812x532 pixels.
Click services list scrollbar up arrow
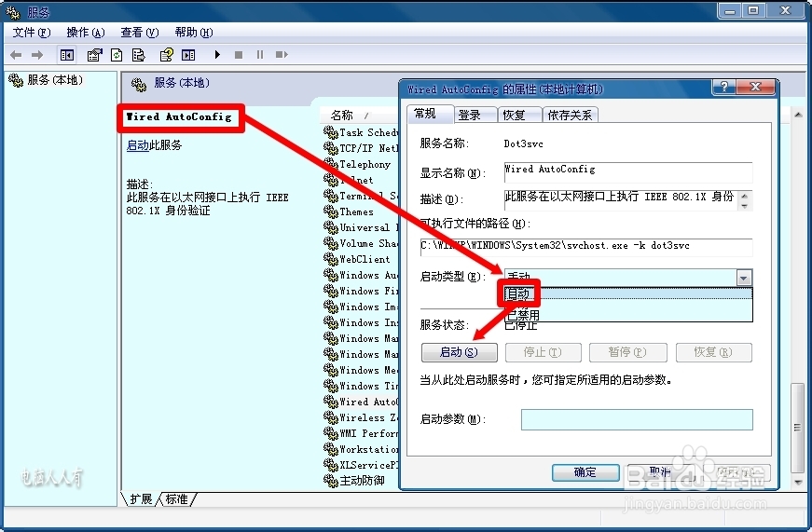pyautogui.click(x=798, y=115)
